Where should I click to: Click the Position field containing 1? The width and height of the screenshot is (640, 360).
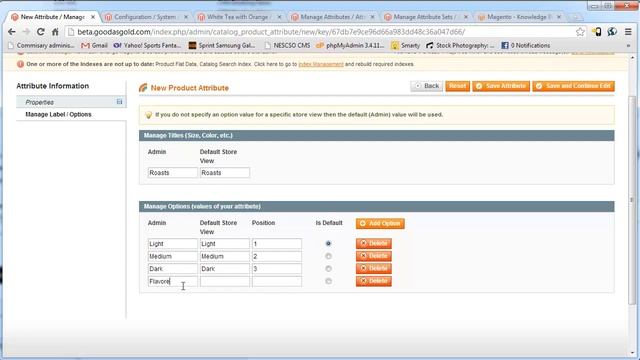tap(277, 244)
